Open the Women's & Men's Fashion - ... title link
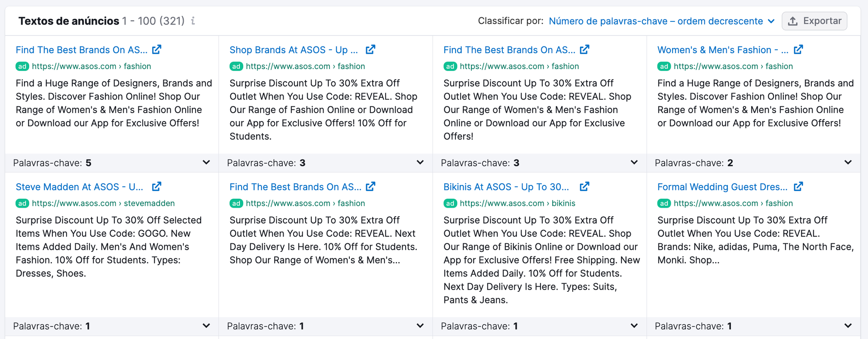 723,50
